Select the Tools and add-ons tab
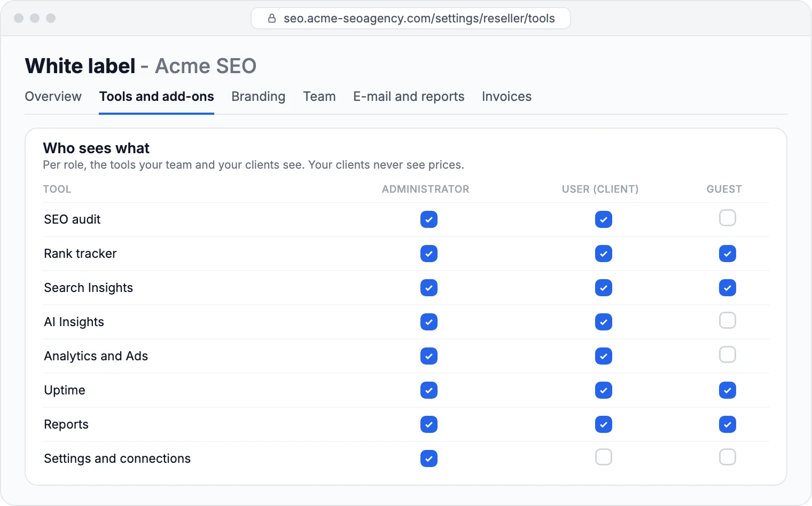This screenshot has width=812, height=506. pos(157,97)
